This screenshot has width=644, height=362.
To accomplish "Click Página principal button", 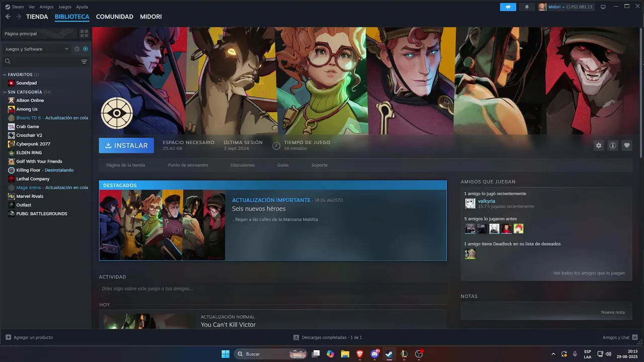I will coord(39,33).
